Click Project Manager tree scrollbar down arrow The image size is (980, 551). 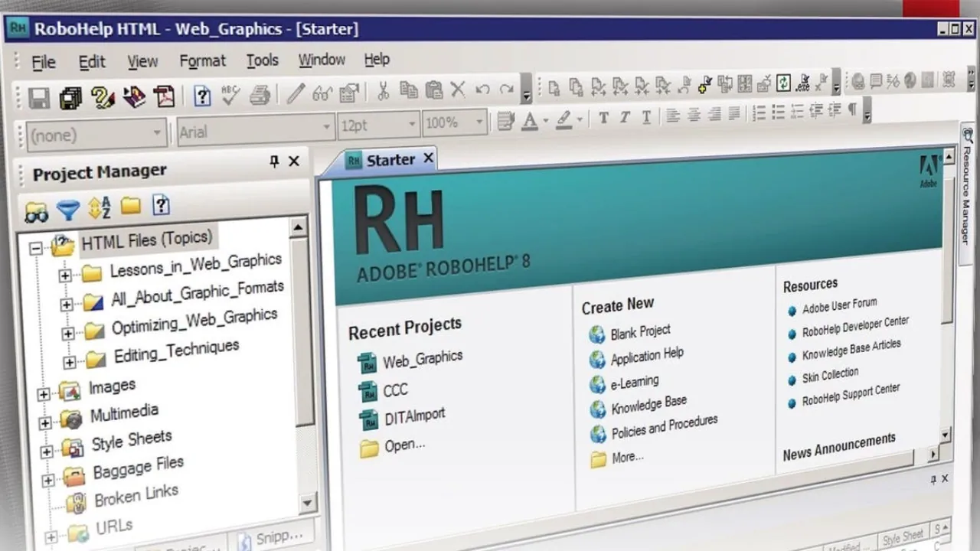pyautogui.click(x=308, y=502)
